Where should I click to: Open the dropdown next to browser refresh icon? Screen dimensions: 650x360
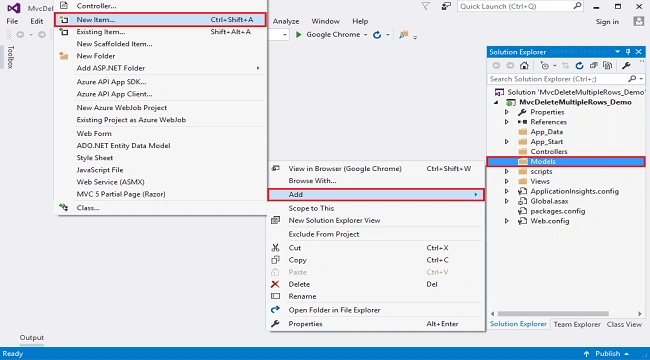coord(388,35)
